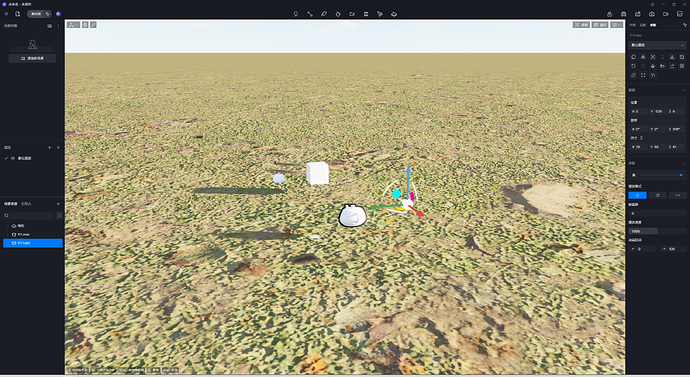Toggle the checkmark on the default layer

tap(6, 158)
